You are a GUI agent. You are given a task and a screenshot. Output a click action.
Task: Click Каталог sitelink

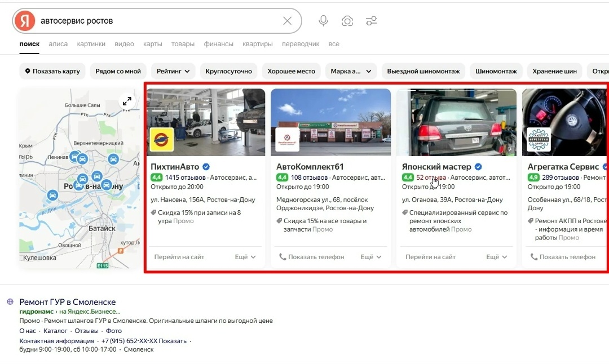coord(55,331)
